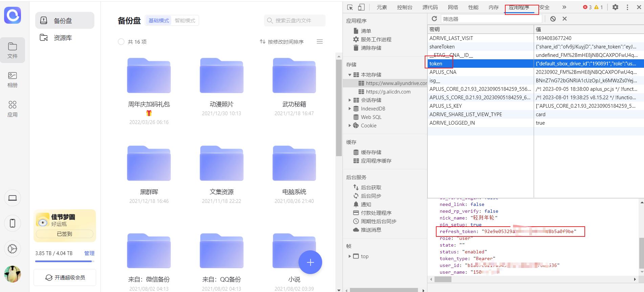Switch to the 内存 DevTools tab
Viewport: 644px width, 292px height.
click(x=493, y=7)
